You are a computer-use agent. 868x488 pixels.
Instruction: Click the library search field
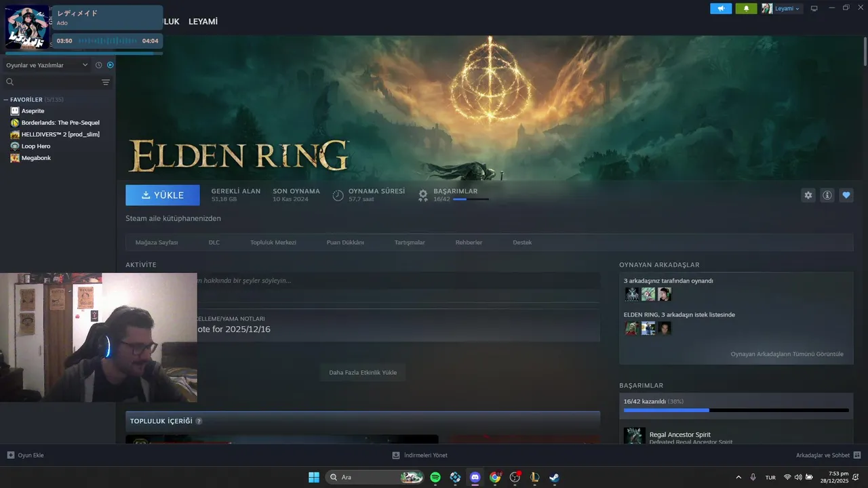tap(51, 82)
